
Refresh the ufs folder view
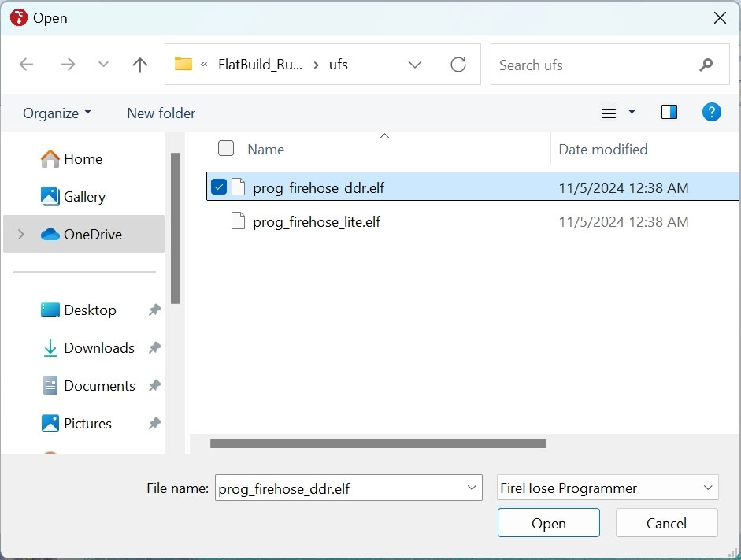[x=458, y=65]
